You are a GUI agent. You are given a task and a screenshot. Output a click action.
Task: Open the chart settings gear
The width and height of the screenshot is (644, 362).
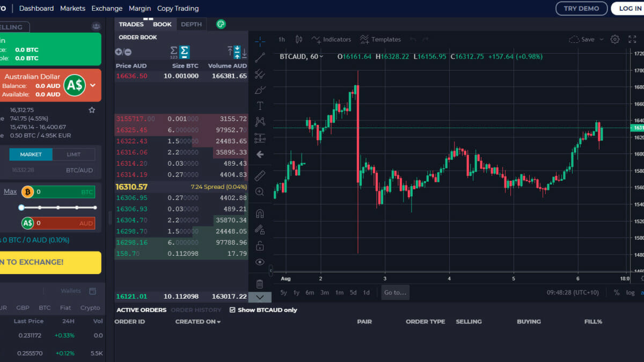[x=615, y=39]
